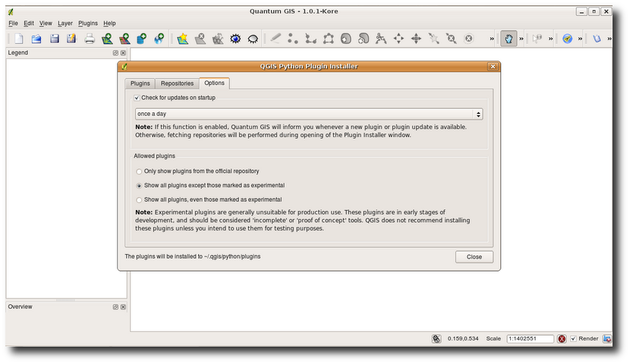Viewport: 630px width, 364px height.
Task: Click the Add Vector Layer icon
Action: (x=107, y=39)
